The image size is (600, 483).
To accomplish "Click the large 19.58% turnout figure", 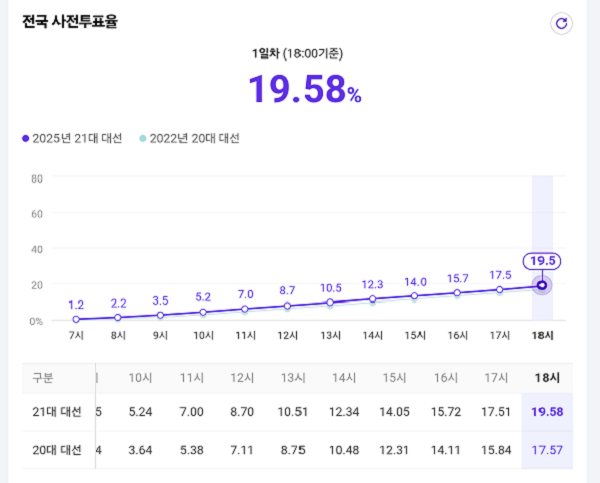I will 305,89.
